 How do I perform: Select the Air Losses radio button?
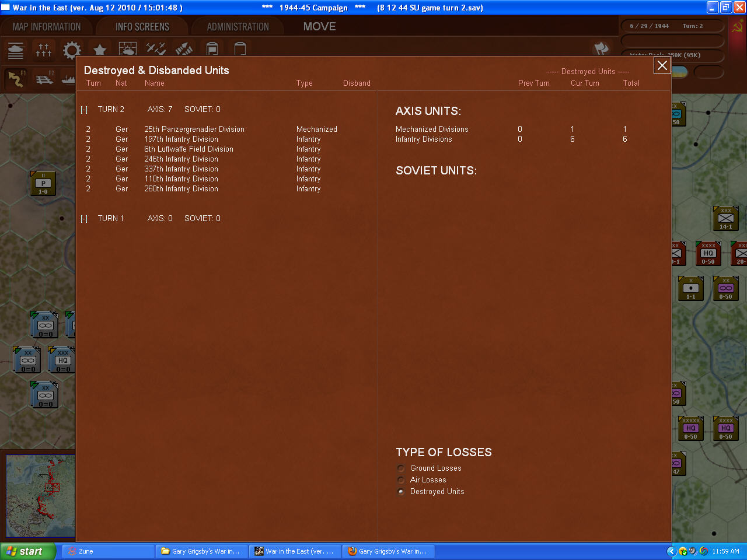click(401, 480)
